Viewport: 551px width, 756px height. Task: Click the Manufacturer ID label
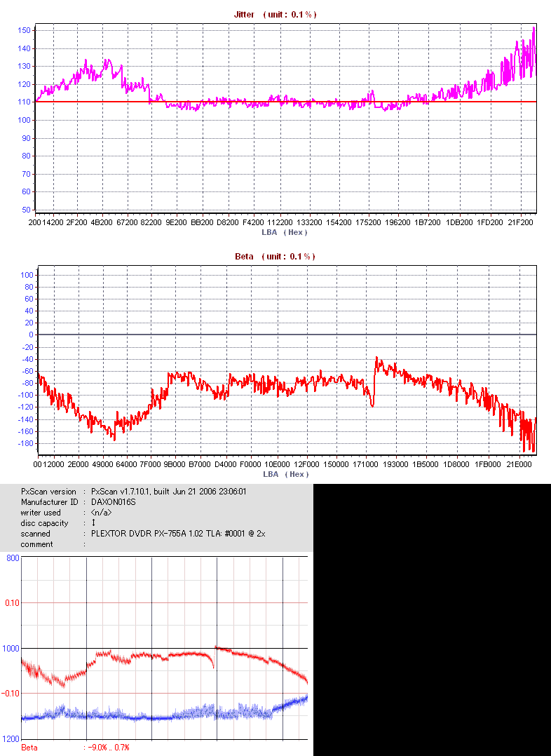point(49,502)
